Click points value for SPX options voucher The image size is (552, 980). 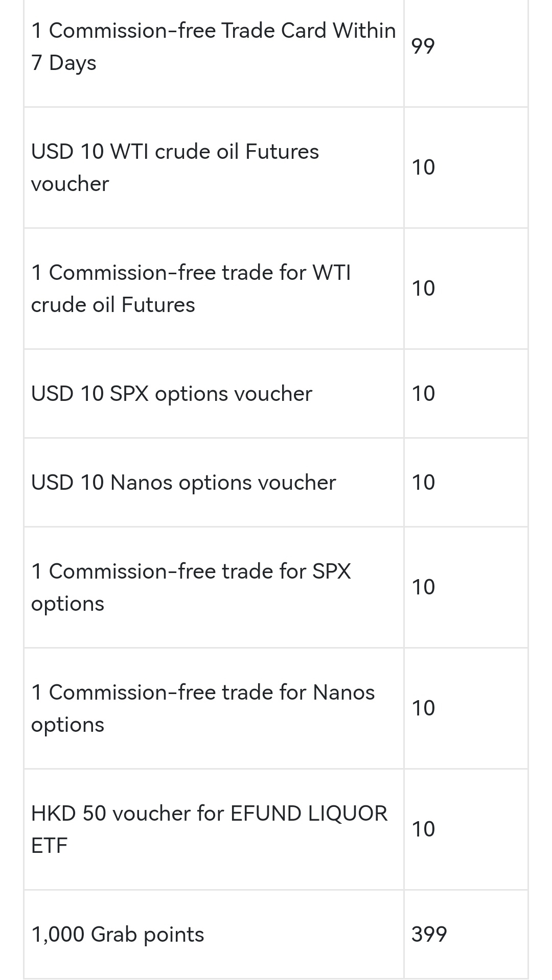click(x=423, y=394)
